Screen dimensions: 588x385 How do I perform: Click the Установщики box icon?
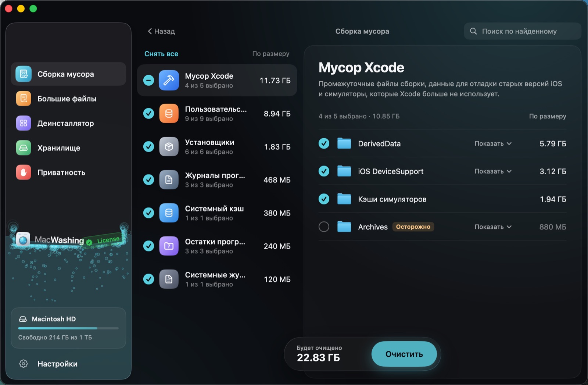tap(169, 146)
